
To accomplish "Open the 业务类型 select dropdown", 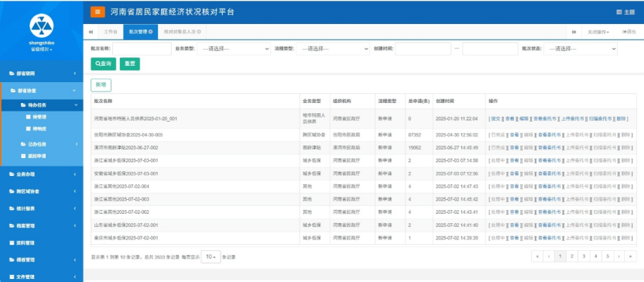I will point(234,49).
